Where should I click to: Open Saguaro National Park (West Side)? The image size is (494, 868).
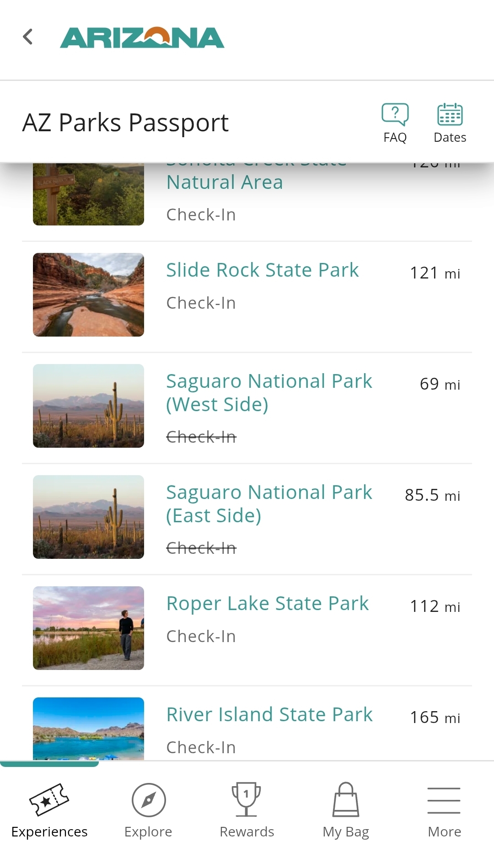pyautogui.click(x=269, y=392)
